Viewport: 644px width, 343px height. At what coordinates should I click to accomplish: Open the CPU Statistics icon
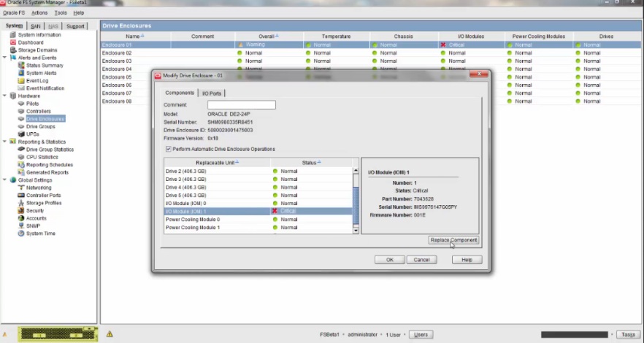(x=21, y=157)
